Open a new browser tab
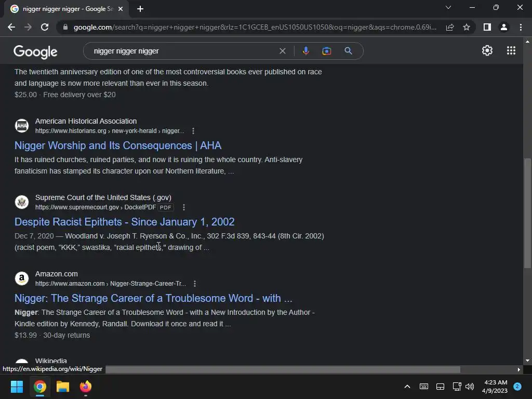The width and height of the screenshot is (532, 399). [140, 9]
